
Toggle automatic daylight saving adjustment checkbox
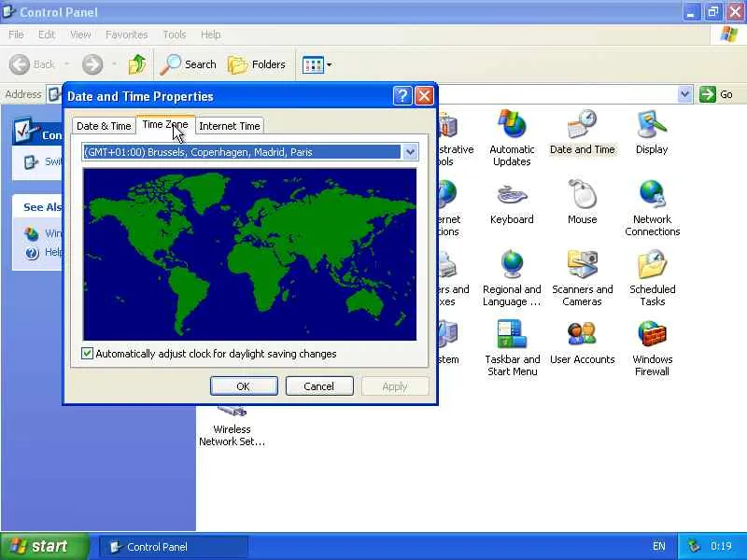pyautogui.click(x=87, y=354)
